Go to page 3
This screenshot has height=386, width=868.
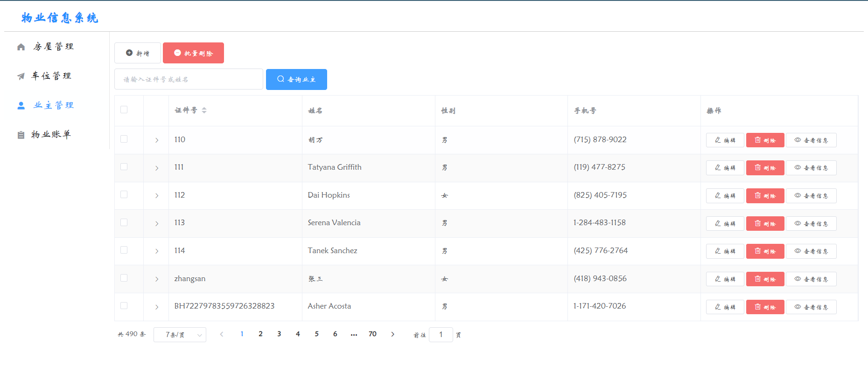pos(279,334)
